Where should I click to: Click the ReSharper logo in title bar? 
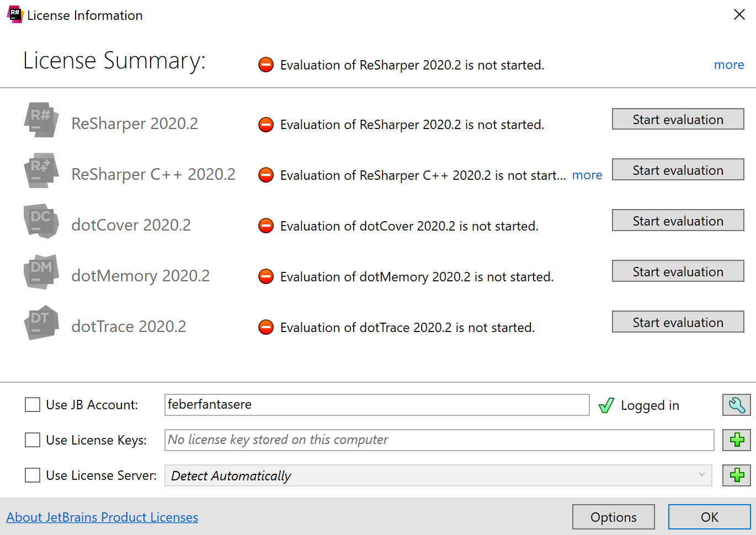[x=15, y=14]
